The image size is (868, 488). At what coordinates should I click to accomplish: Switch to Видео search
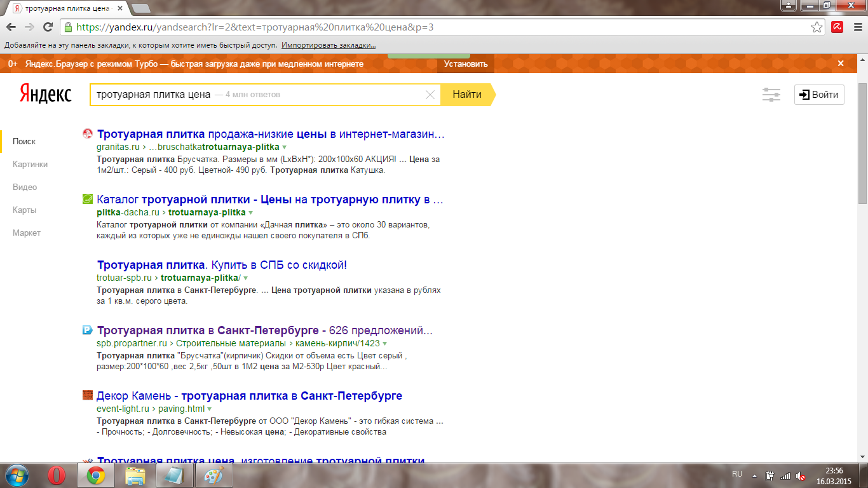(25, 187)
